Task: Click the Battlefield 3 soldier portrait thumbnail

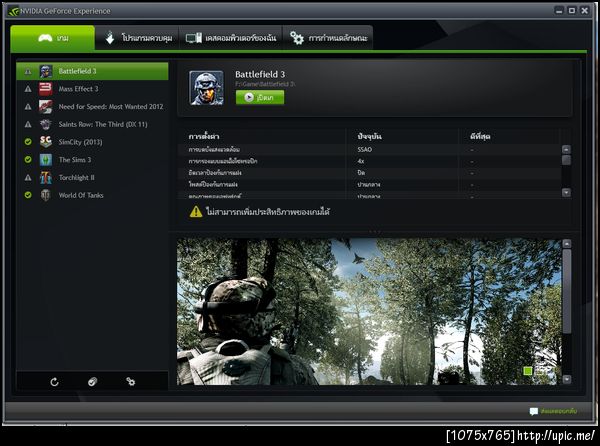Action: point(206,88)
